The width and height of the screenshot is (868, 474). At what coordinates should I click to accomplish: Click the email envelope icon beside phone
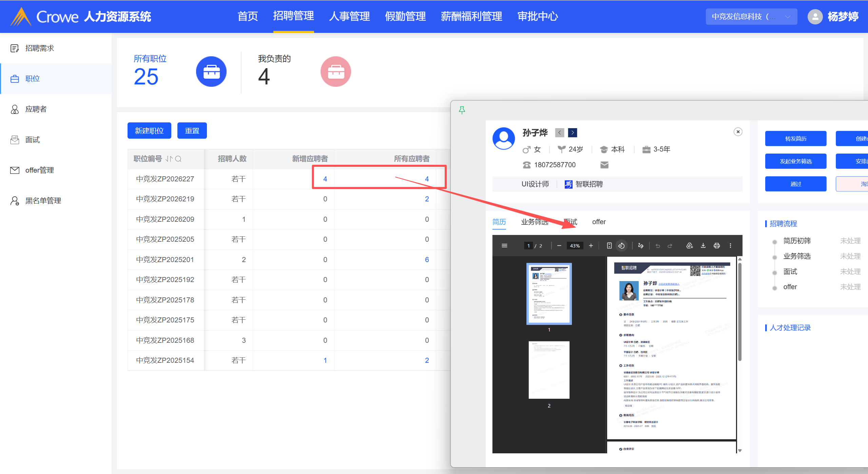coord(604,165)
